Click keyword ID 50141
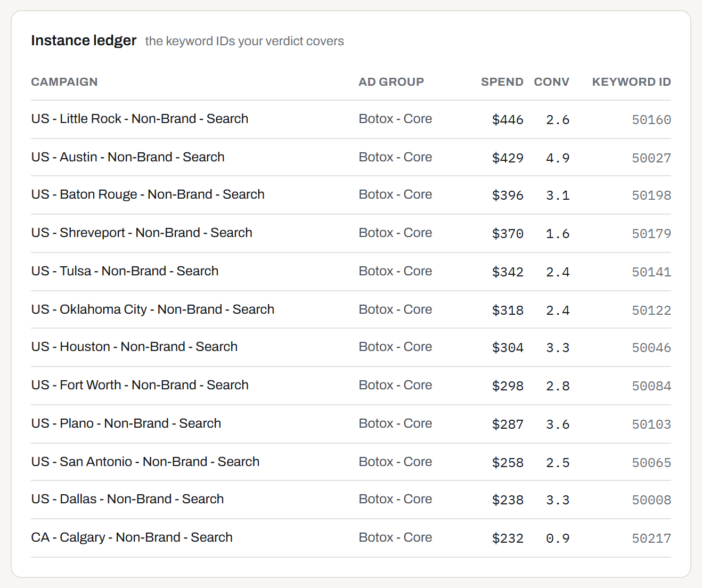 [x=651, y=272]
